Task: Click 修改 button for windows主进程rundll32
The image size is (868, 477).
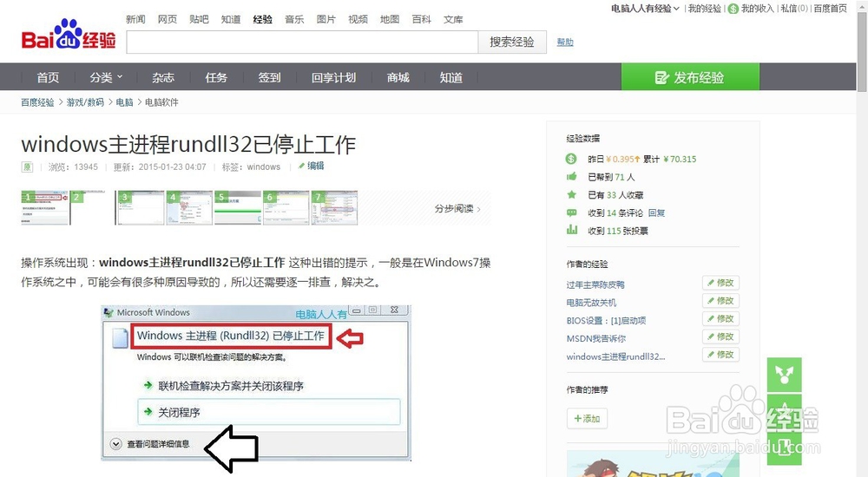Action: click(720, 354)
